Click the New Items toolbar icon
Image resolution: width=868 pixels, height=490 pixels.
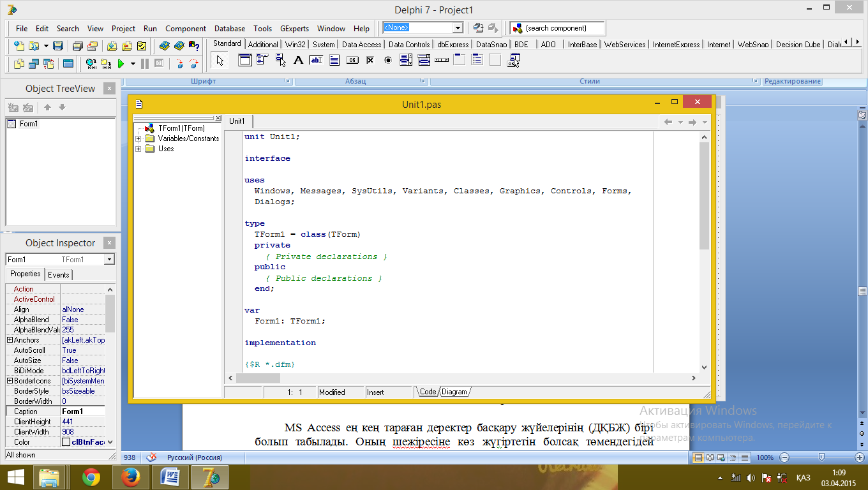coord(19,46)
